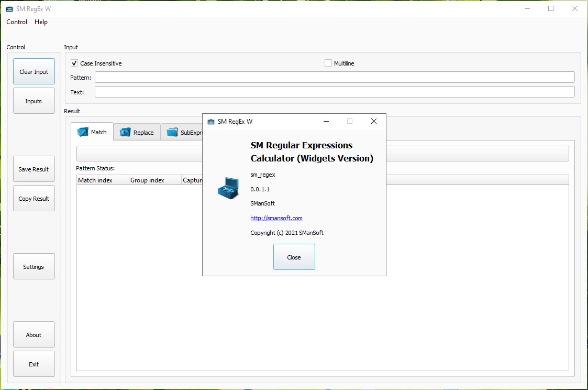This screenshot has height=390, width=588.
Task: Click into the Pattern input field
Action: click(335, 78)
